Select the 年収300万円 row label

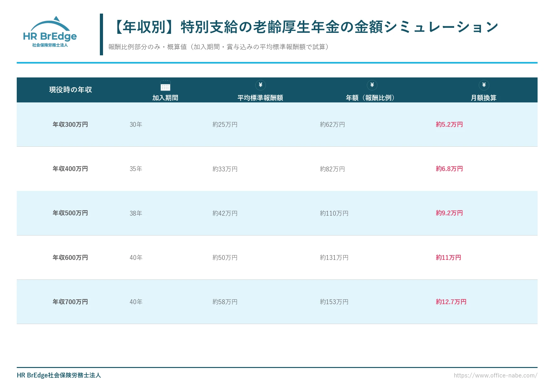70,125
